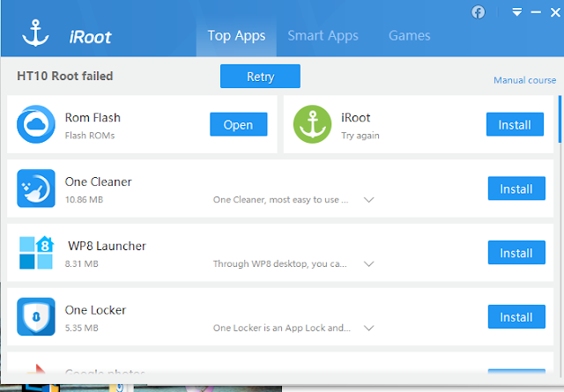Click the '8.31 MB' size label
564x392 pixels.
(x=81, y=264)
